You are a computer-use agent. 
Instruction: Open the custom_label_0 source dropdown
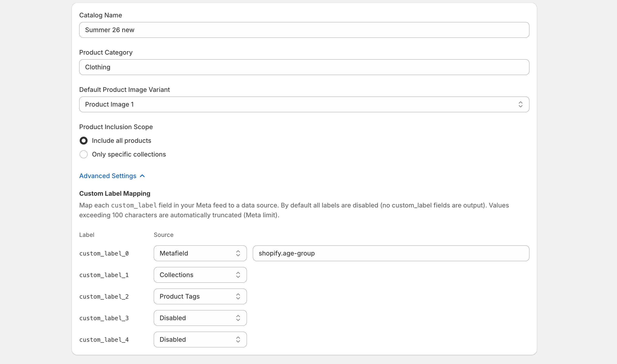[x=200, y=253]
